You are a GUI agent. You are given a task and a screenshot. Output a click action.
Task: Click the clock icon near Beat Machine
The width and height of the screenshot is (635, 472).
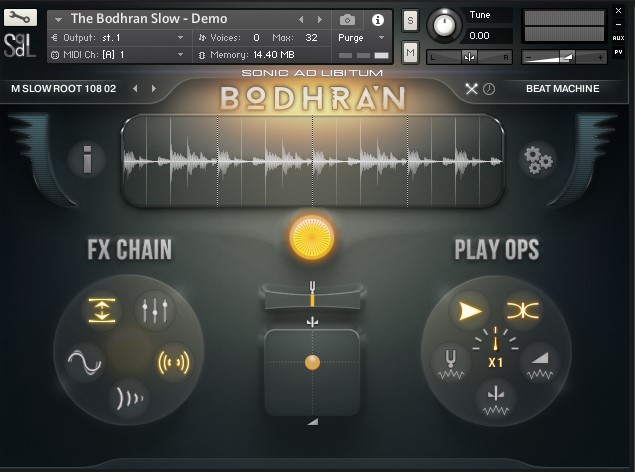(x=489, y=89)
